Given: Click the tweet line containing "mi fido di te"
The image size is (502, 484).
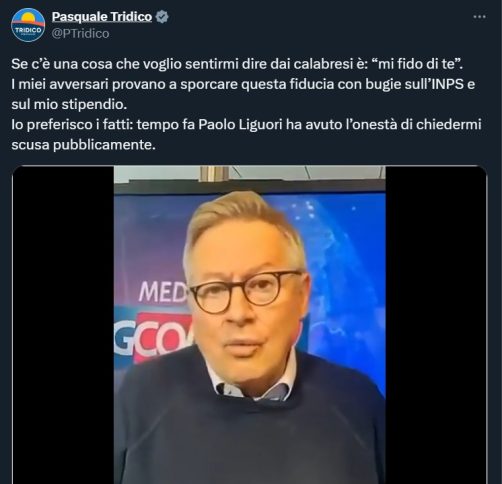Looking at the screenshot, I should [x=237, y=64].
